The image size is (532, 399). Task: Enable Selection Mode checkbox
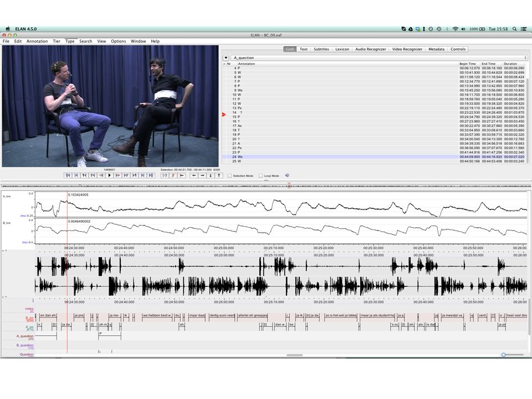(x=229, y=176)
